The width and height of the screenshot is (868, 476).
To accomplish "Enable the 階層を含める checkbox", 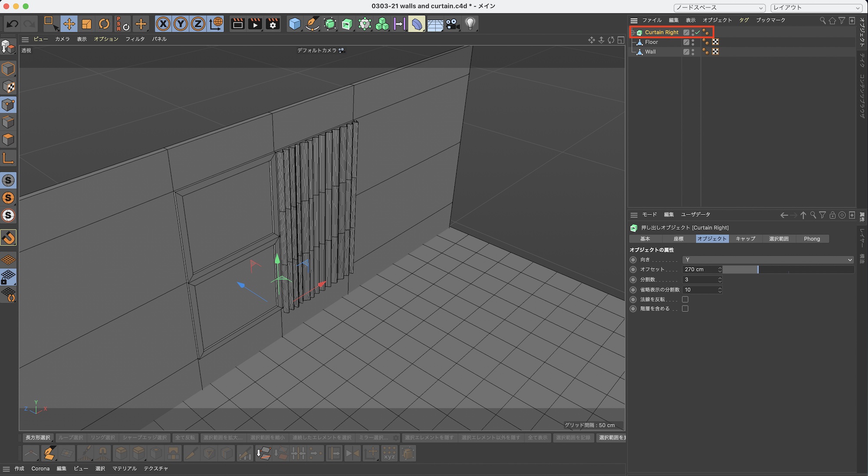I will (x=685, y=309).
